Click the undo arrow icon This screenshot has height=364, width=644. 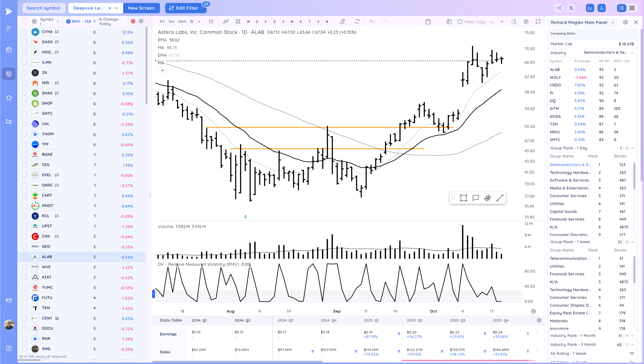point(372,22)
